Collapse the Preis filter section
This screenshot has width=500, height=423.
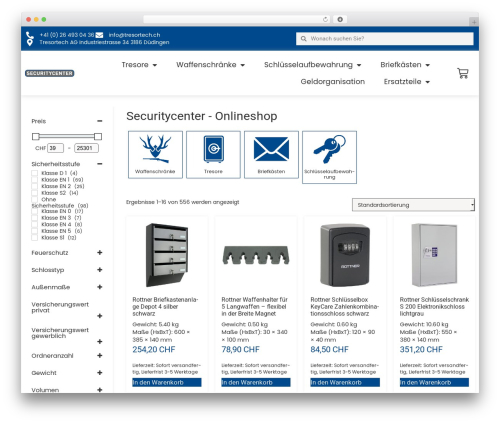[100, 121]
